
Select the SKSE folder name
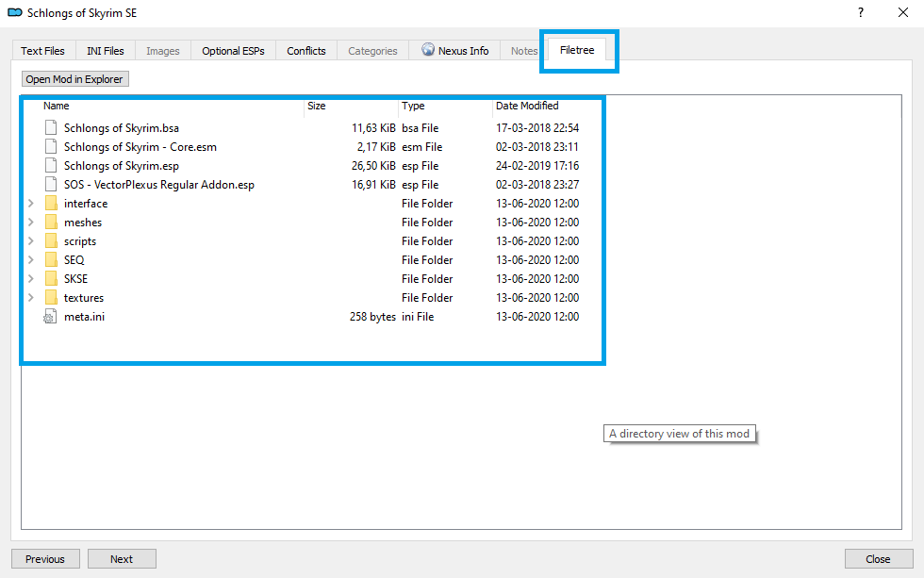click(76, 279)
